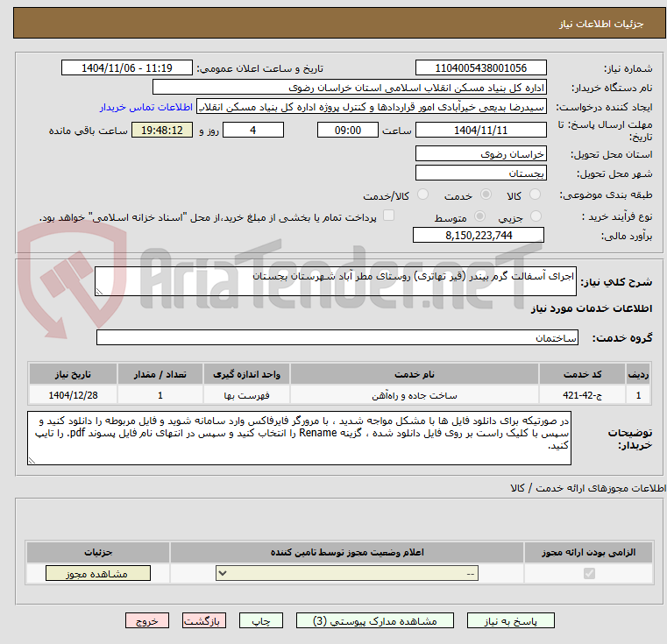The image size is (667, 644).
Task: Click the اطلاعات مجوزهای ارائه خدمت / کالا heading
Action: coord(588,488)
